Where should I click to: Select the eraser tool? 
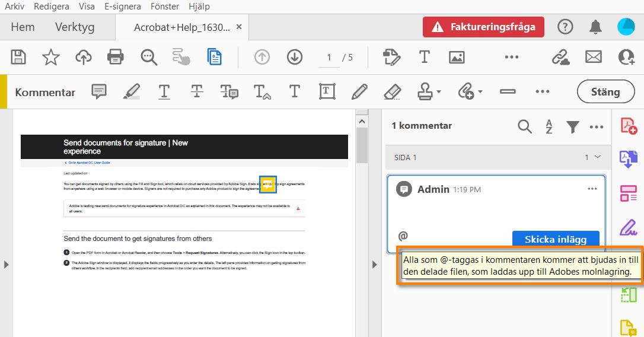(392, 91)
